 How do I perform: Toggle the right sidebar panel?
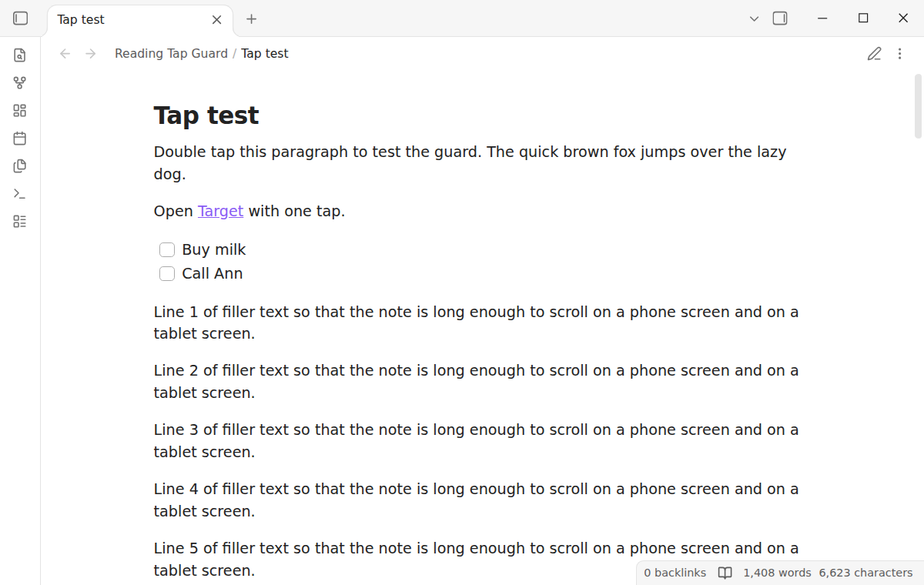click(x=780, y=18)
